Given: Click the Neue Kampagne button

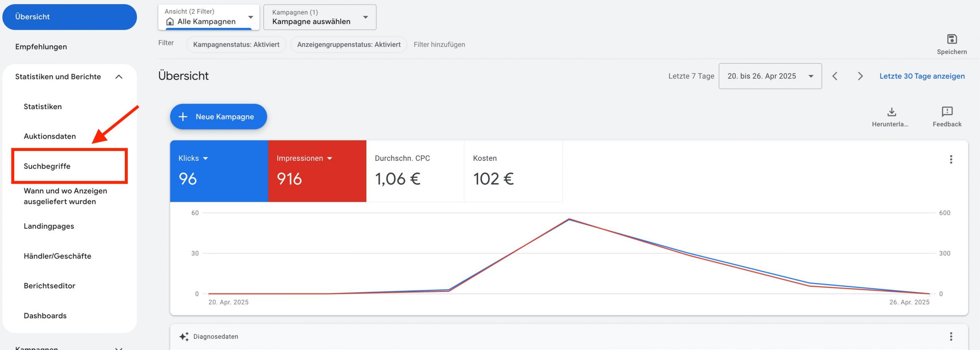Looking at the screenshot, I should pos(218,116).
